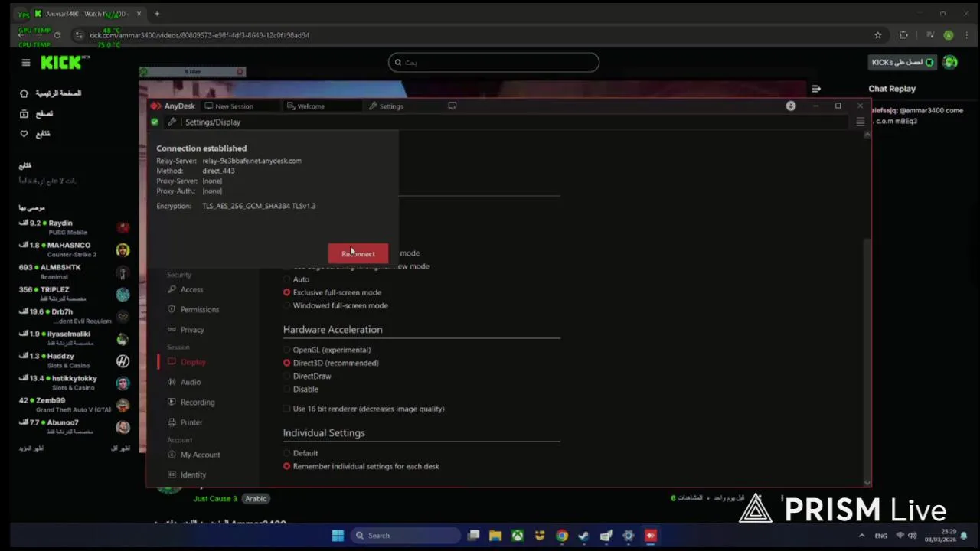Open the Printer settings section
The width and height of the screenshot is (980, 551).
185,422
